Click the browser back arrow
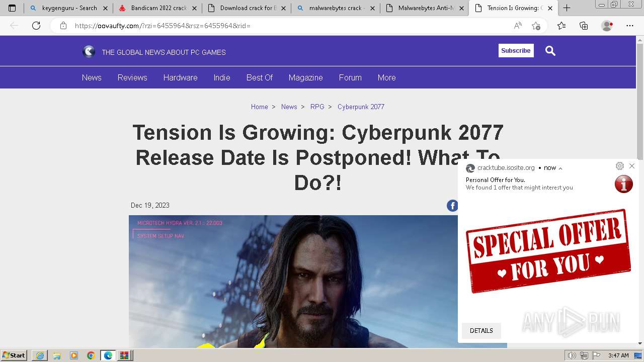Screen dimensions: 644x362 (14, 26)
